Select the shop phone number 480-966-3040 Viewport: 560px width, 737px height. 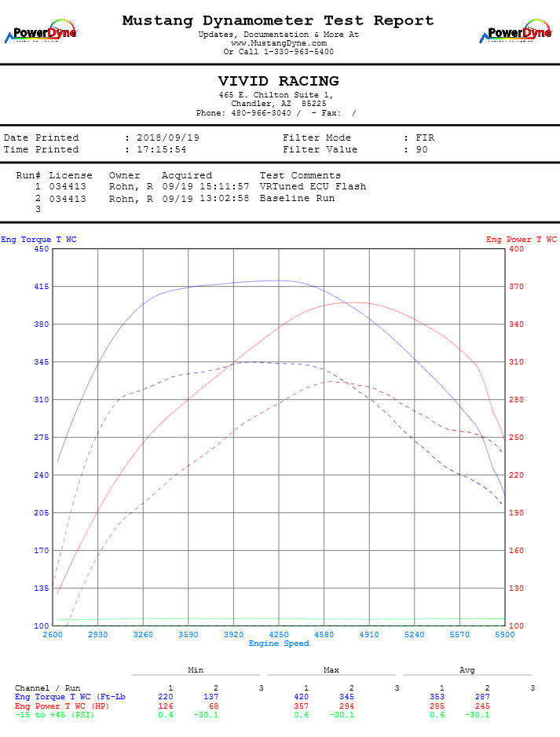click(x=261, y=113)
